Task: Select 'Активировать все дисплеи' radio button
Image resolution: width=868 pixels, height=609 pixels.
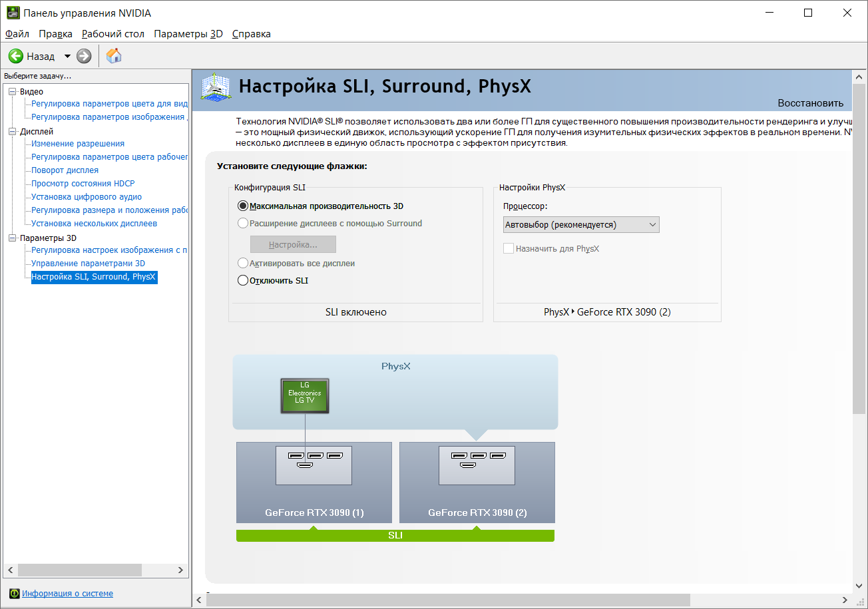Action: click(243, 264)
